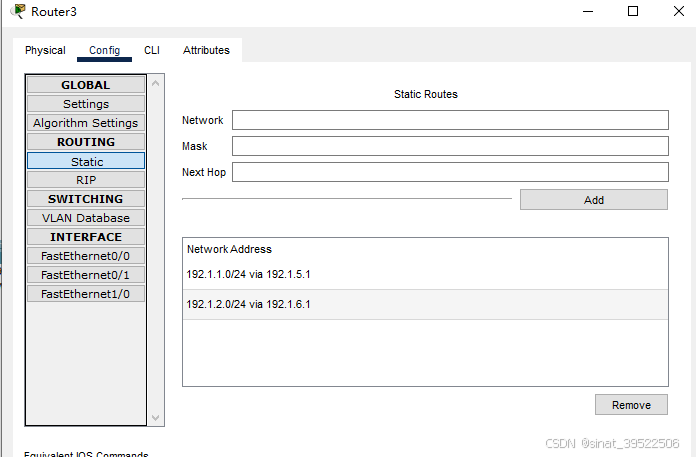Open RIP routing configuration
This screenshot has height=457, width=696.
pyautogui.click(x=86, y=180)
